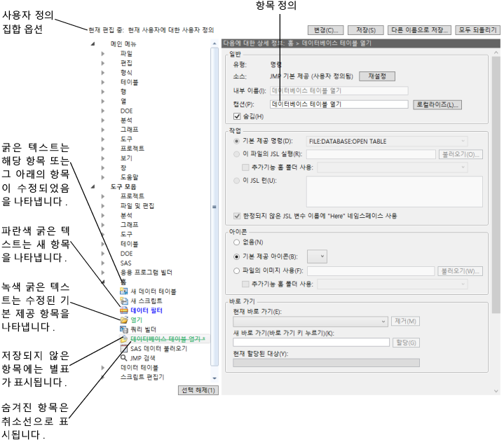The width and height of the screenshot is (504, 440).
Task: Click the 새 바로 가기 key input field
Action: tap(311, 343)
